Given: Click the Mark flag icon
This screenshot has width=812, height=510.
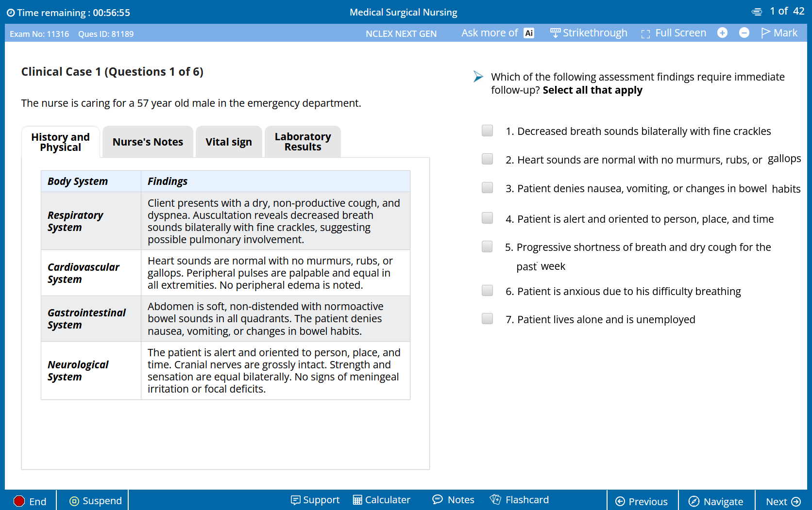Looking at the screenshot, I should [x=766, y=33].
